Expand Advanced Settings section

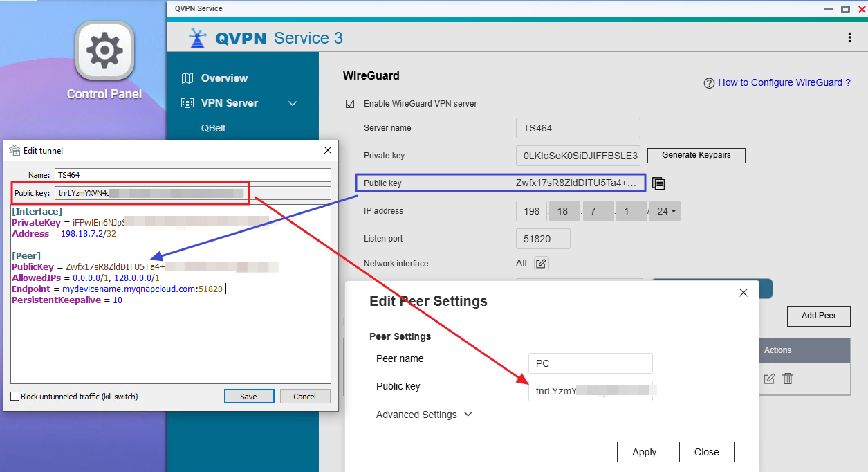click(x=424, y=415)
